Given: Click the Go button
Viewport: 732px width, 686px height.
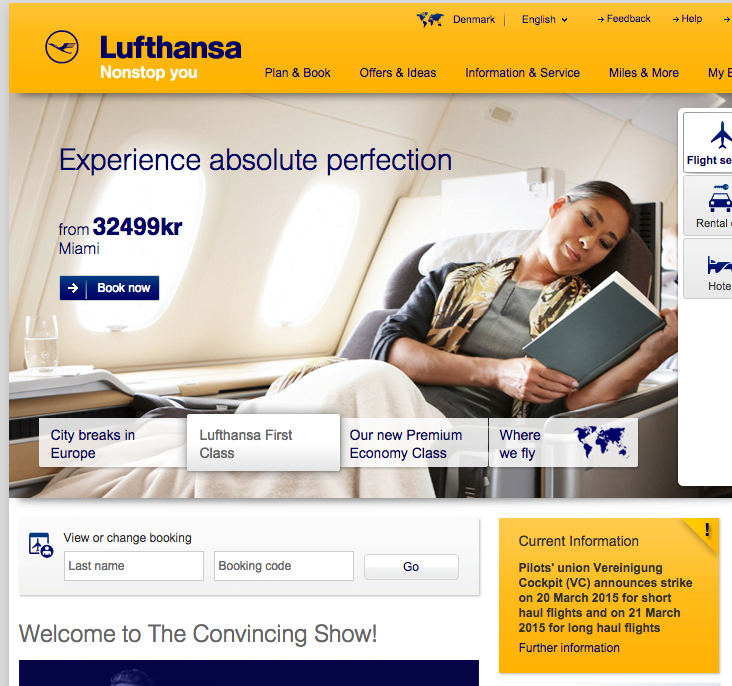Looking at the screenshot, I should (x=411, y=567).
